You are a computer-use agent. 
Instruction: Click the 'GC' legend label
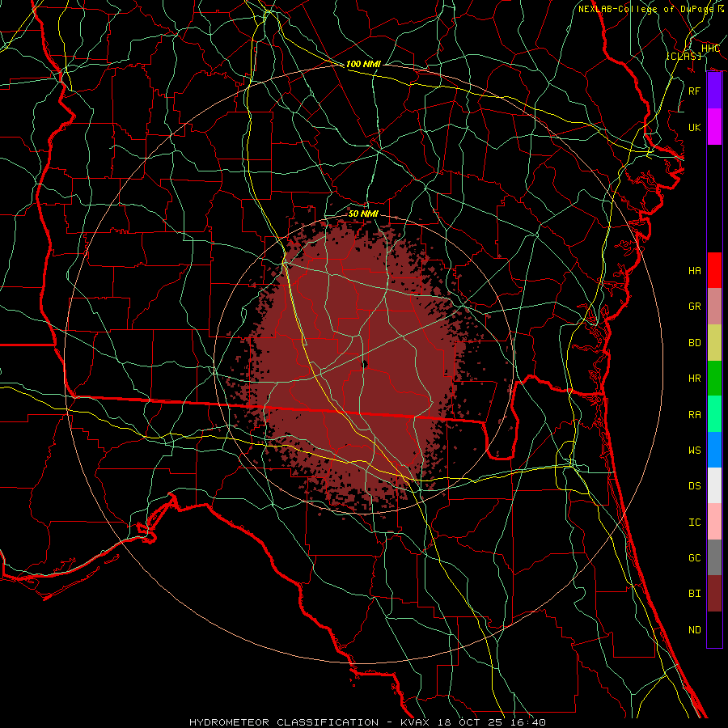(694, 557)
